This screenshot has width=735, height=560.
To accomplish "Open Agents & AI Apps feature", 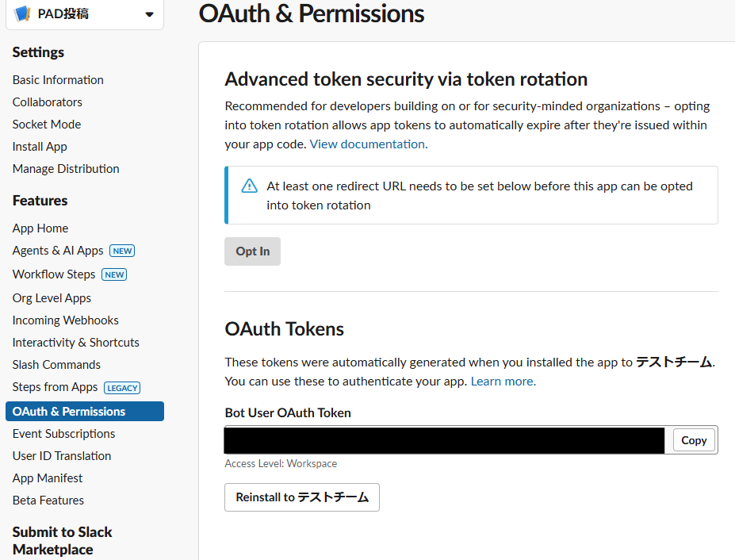I will 58,251.
